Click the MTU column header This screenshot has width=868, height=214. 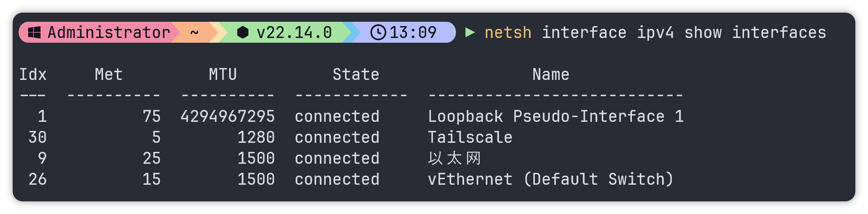(x=223, y=74)
